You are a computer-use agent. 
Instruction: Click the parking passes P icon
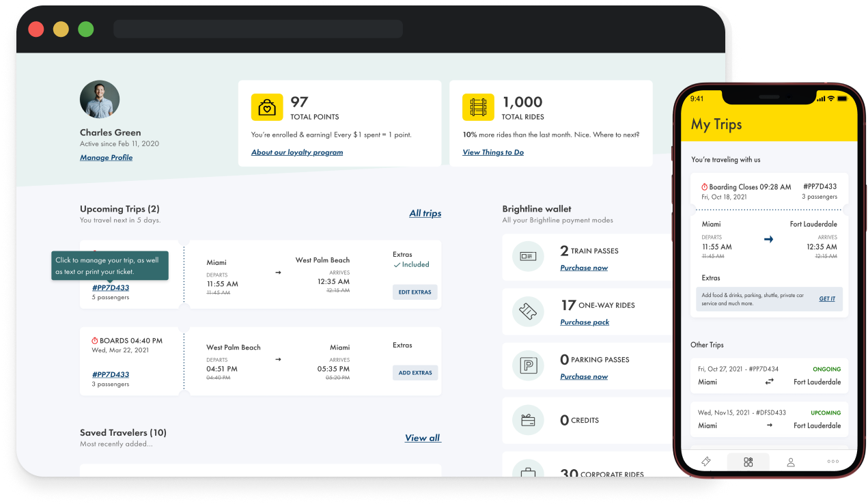click(x=528, y=365)
